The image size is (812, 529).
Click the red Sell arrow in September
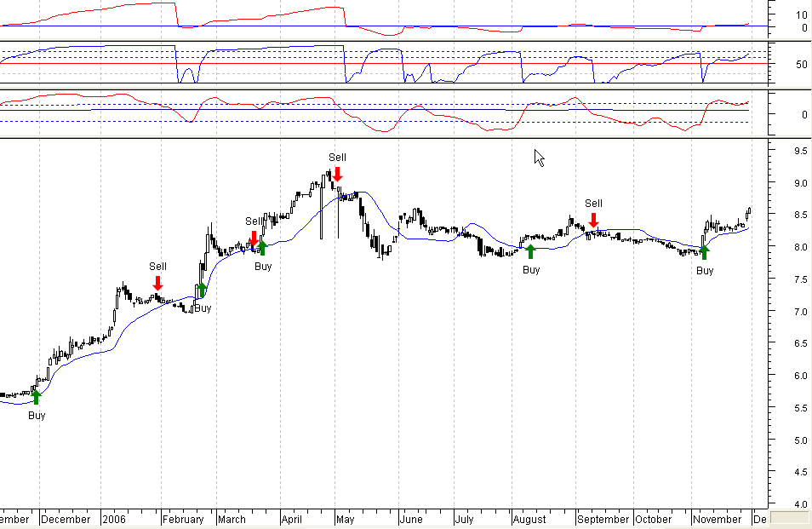coord(594,220)
